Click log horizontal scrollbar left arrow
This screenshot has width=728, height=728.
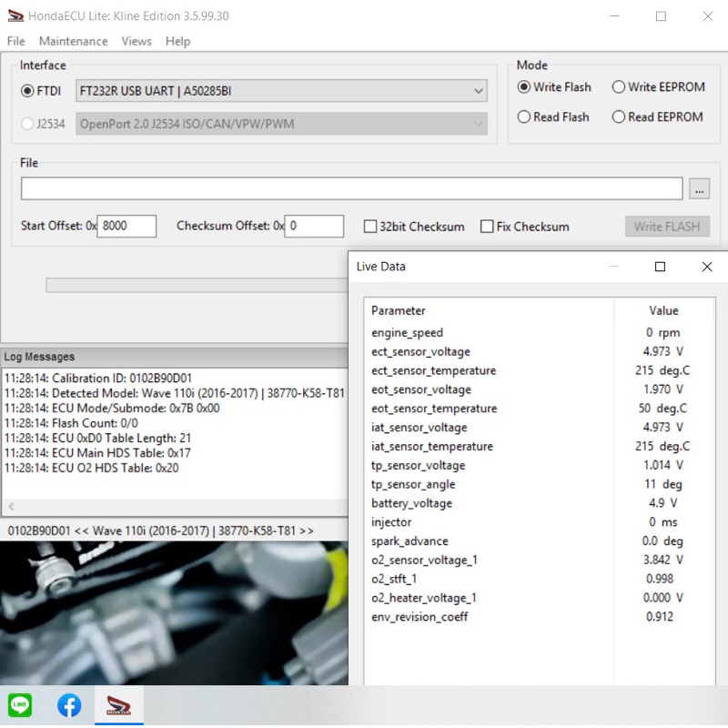11,507
